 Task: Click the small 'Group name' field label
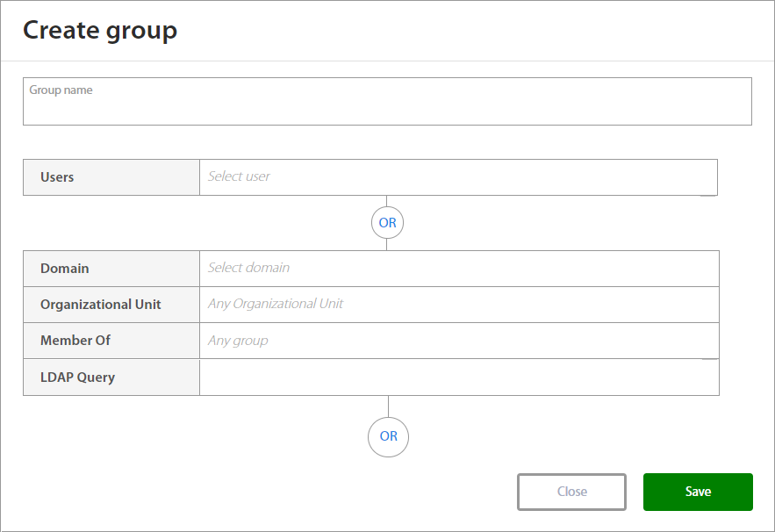(61, 90)
